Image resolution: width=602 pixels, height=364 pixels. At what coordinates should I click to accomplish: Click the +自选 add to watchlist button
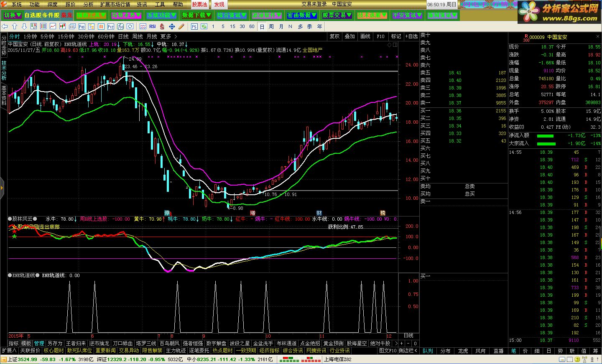pyautogui.click(x=411, y=36)
